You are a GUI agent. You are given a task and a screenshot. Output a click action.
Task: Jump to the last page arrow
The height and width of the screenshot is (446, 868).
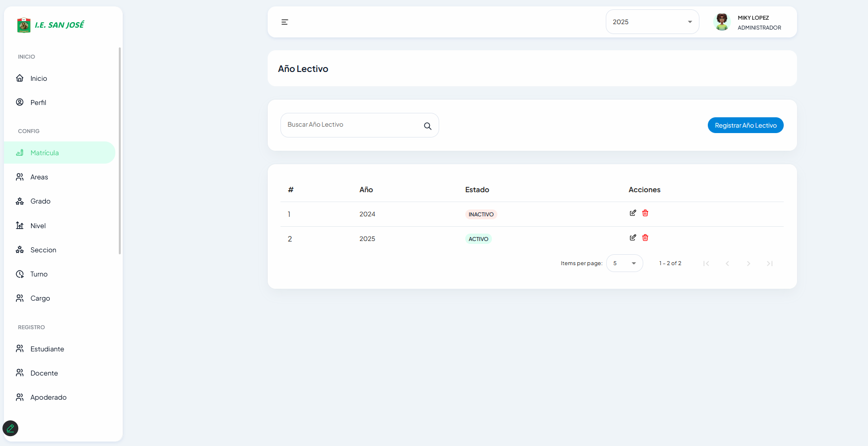769,264
